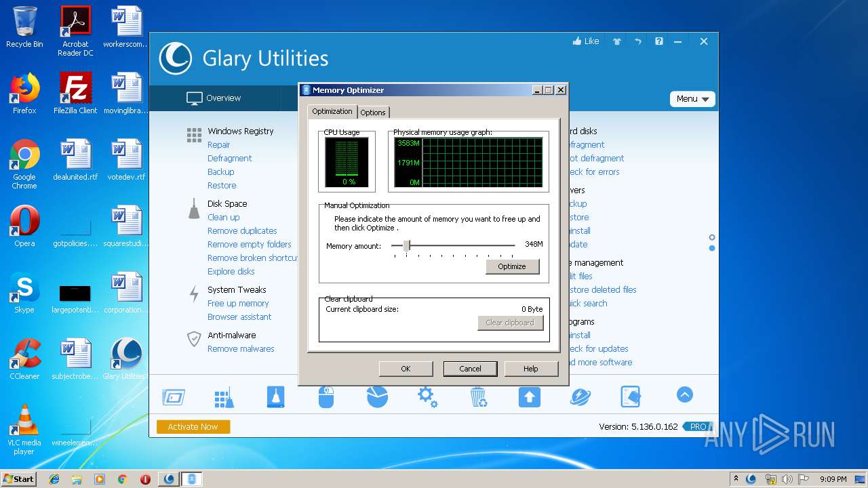The image size is (868, 488).
Task: Click the disk broom icon in bottom toolbar
Action: pos(275,396)
